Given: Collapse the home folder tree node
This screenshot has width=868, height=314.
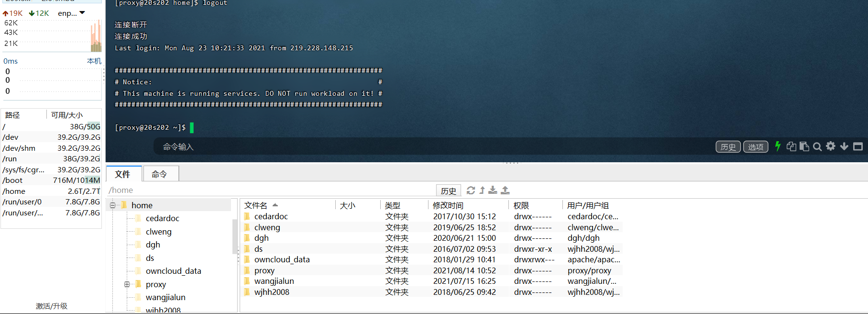Looking at the screenshot, I should click(113, 205).
